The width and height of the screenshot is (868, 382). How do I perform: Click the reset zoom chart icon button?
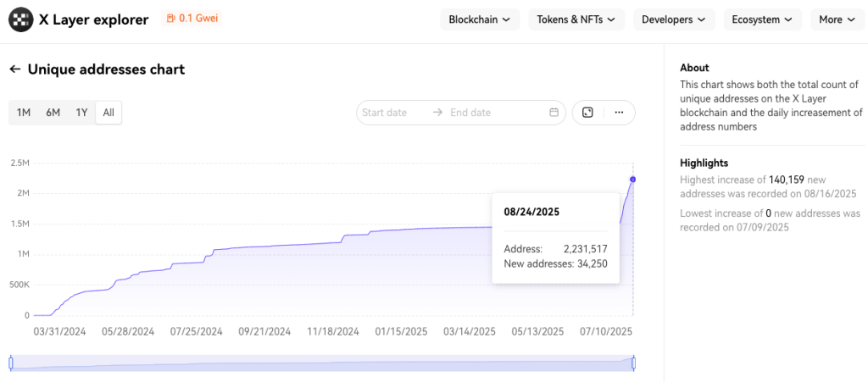587,113
